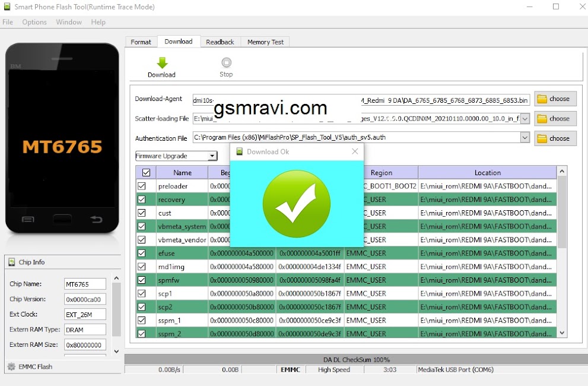Click the green checkmark success image
The height and width of the screenshot is (386, 588).
click(x=296, y=204)
